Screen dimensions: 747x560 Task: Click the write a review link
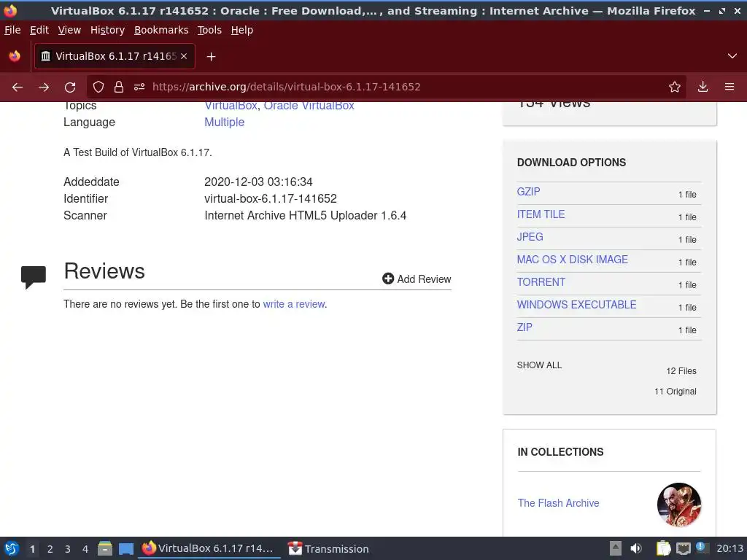[294, 304]
